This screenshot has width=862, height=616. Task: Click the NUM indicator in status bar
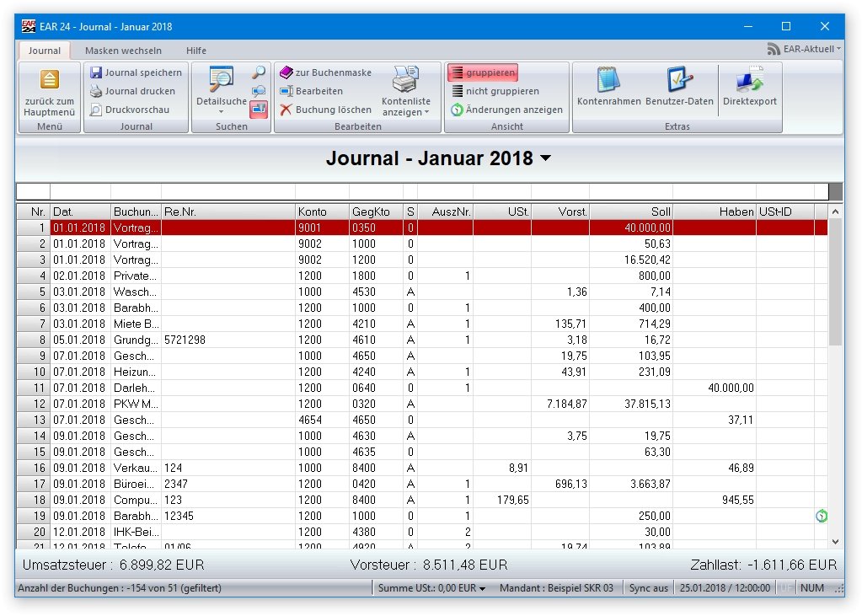pos(811,588)
